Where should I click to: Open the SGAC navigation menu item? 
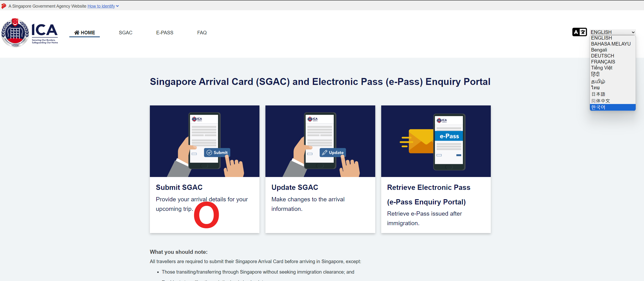126,32
